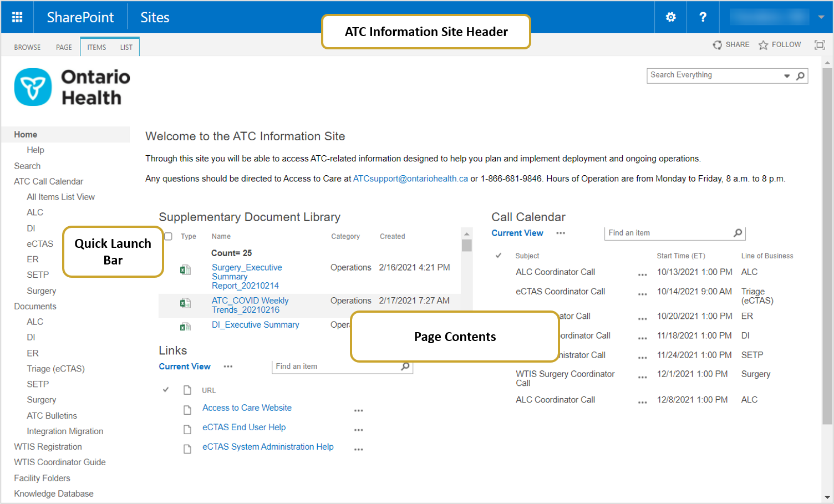Viewport: 834px width, 504px height.
Task: Open Knowledge Database in quick launch
Action: (x=54, y=493)
